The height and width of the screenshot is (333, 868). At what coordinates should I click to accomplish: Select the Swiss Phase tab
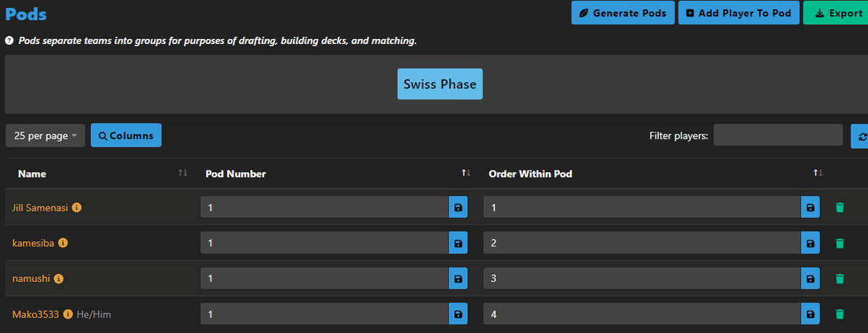pos(440,84)
